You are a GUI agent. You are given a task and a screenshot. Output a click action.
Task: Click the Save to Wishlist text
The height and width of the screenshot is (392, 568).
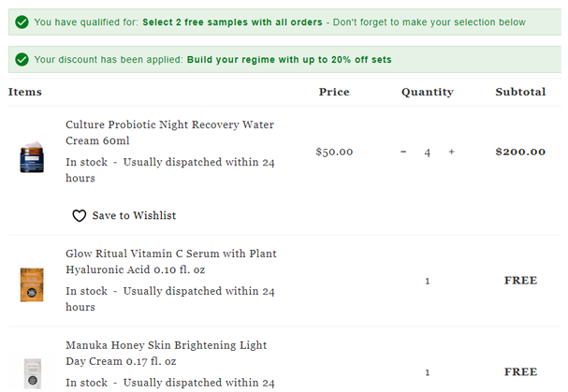pos(134,215)
